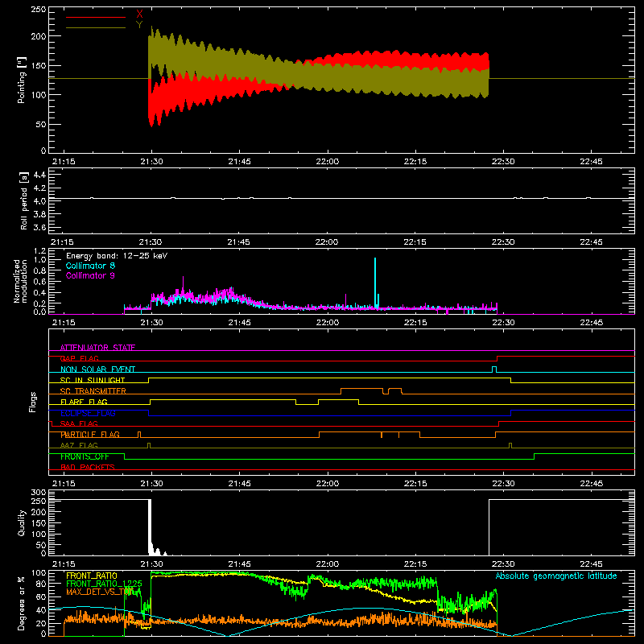Select the olive Y legend line sample
644x644 pixels.
coord(96,27)
